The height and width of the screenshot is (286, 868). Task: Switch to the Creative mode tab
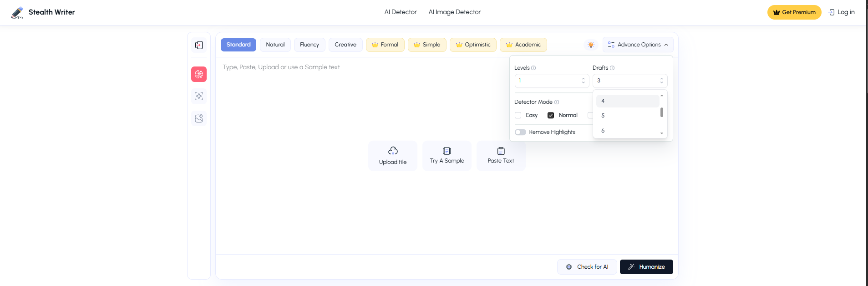tap(345, 45)
